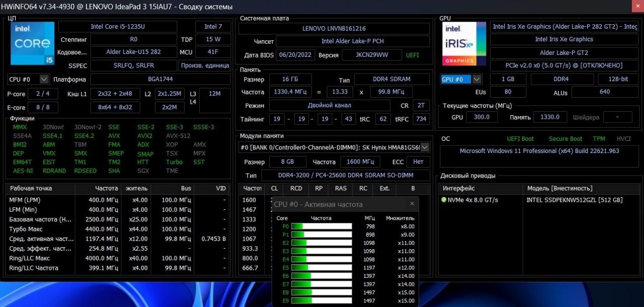Click the Secure Boot indicator
Viewport: 644px width, 307px height.
coord(566,139)
